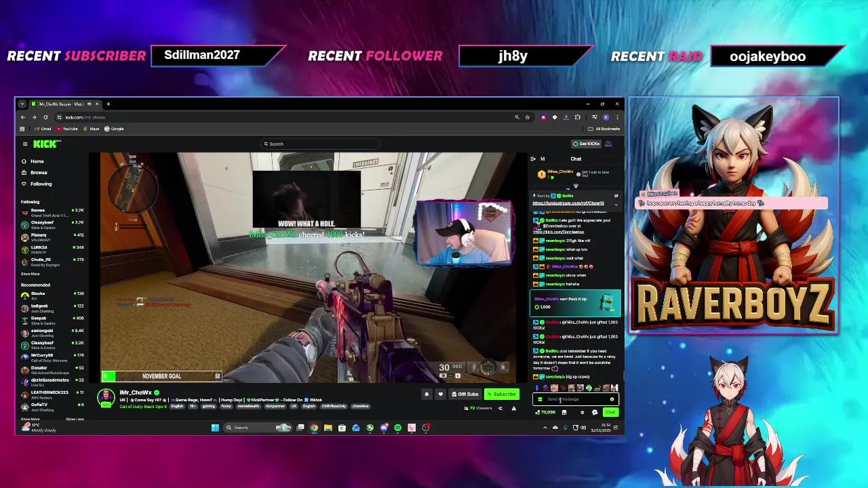This screenshot has height=488, width=868.
Task: Click the zoom magnifier in address bar
Action: 517,117
